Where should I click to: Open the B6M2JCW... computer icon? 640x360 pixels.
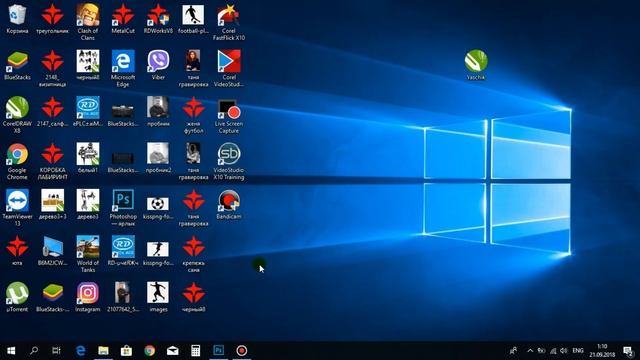(x=52, y=251)
